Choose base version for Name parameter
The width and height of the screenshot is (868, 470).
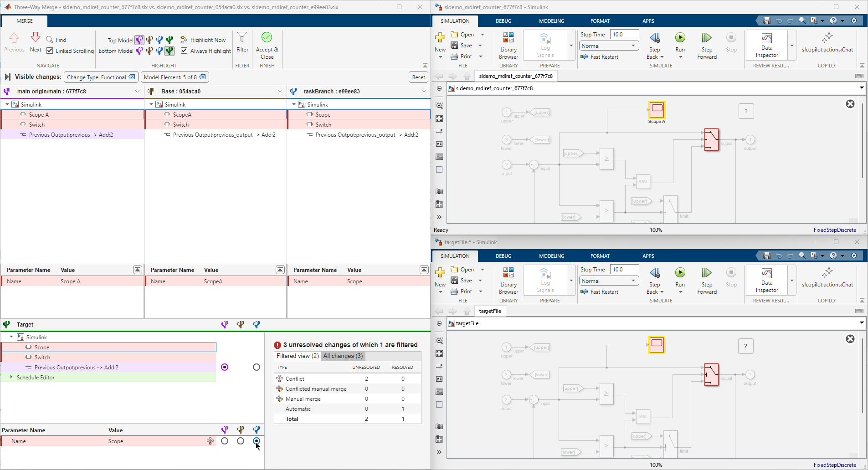241,441
